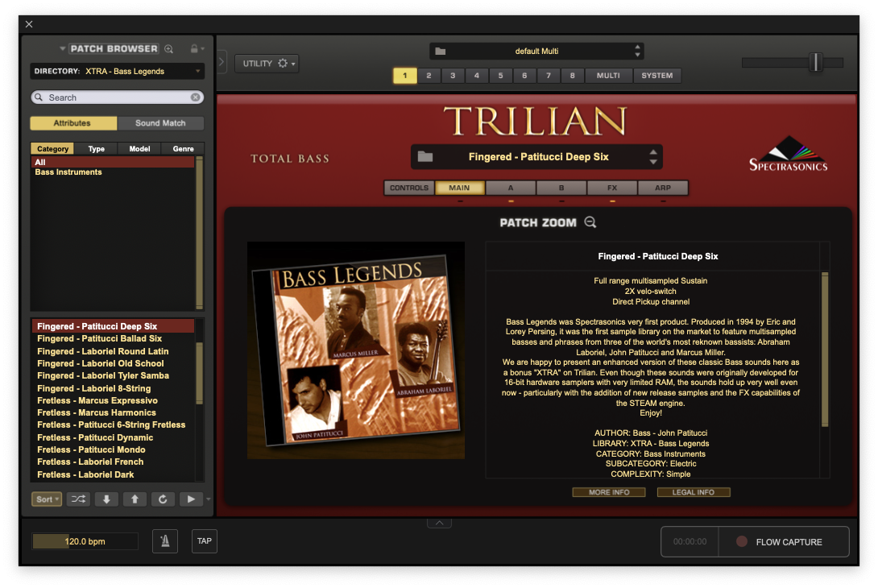The width and height of the screenshot is (878, 588).
Task: Click the patch name stepper arrows
Action: coord(653,157)
